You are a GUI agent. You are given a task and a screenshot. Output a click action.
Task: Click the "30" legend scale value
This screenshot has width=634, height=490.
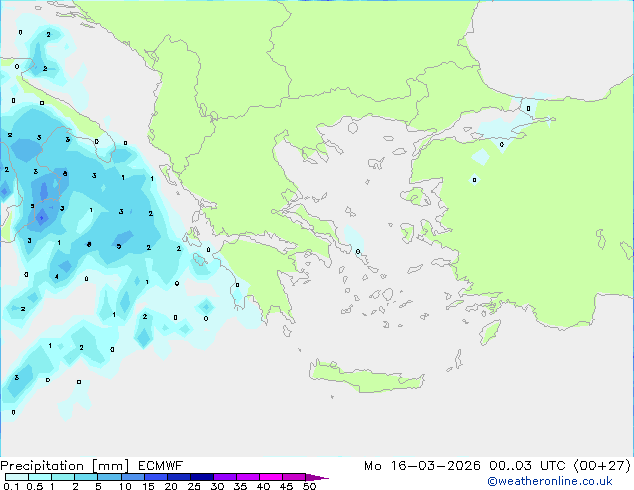[x=217, y=486]
